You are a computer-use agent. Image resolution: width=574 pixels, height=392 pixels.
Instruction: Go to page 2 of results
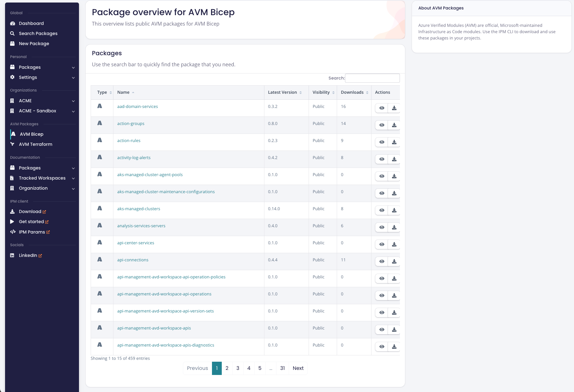coord(227,368)
